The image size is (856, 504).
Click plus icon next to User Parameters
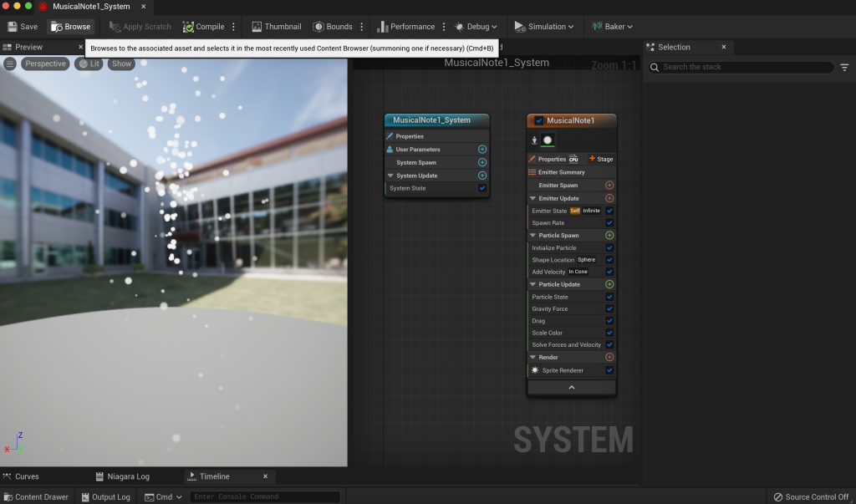[x=482, y=150]
